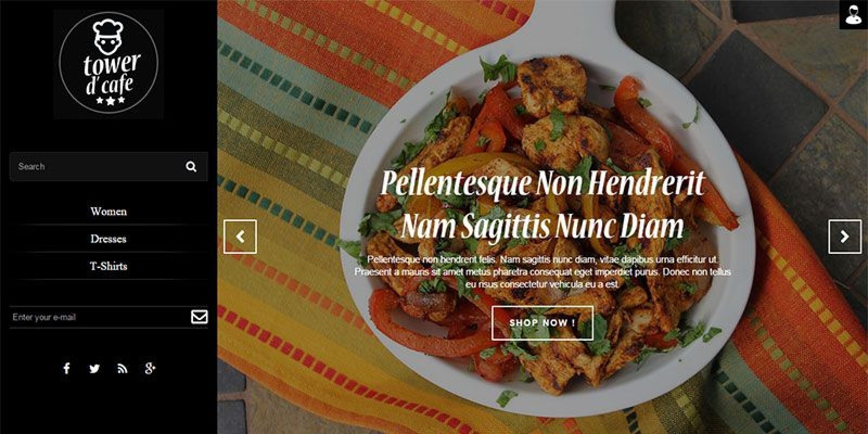Open the T-Shirts menu category
The height and width of the screenshot is (434, 868).
click(x=108, y=266)
